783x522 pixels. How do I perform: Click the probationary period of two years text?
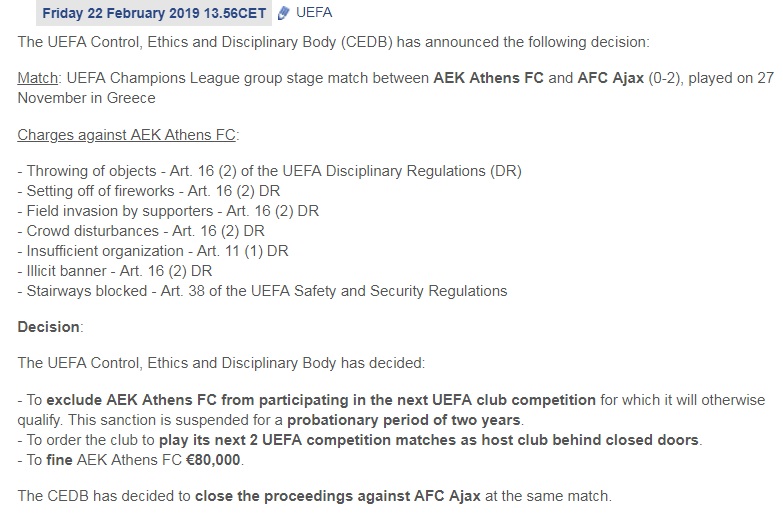404,420
